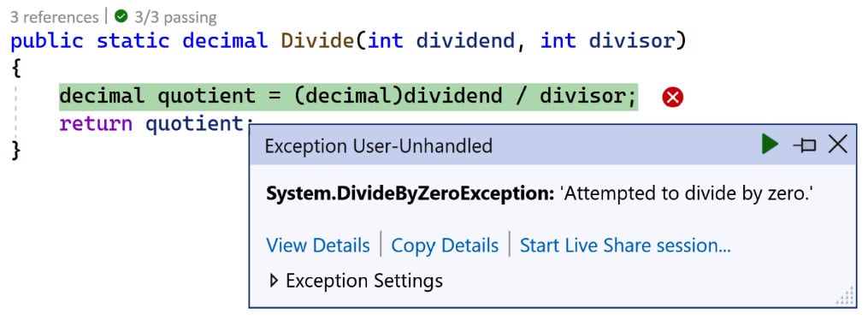Expand the Exception Settings section
Viewport: 868px width, 320px height.
pyautogui.click(x=356, y=281)
